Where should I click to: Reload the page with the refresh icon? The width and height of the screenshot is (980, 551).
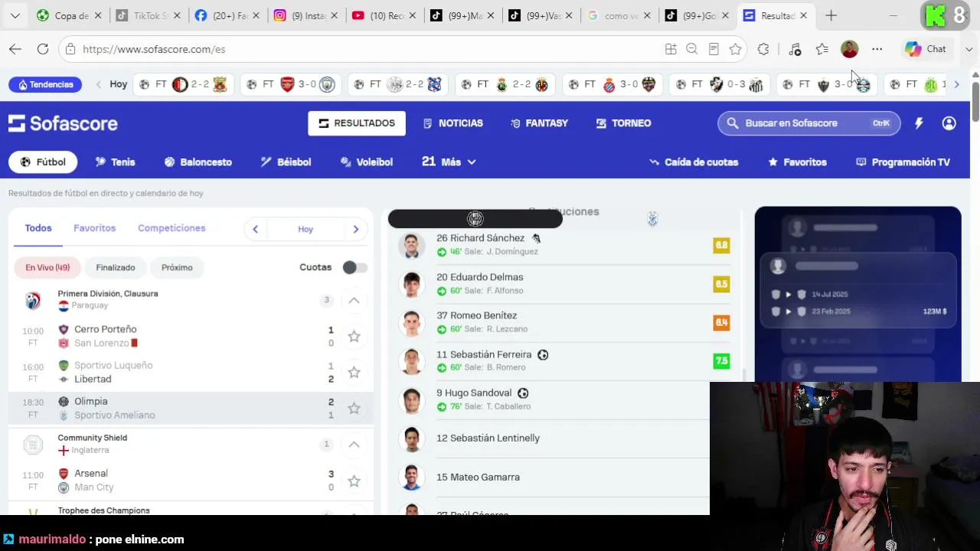tap(43, 49)
